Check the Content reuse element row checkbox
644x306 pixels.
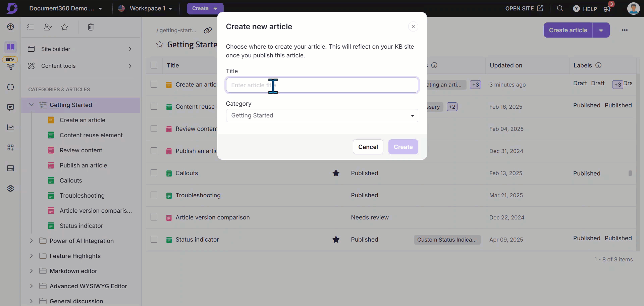point(154,106)
